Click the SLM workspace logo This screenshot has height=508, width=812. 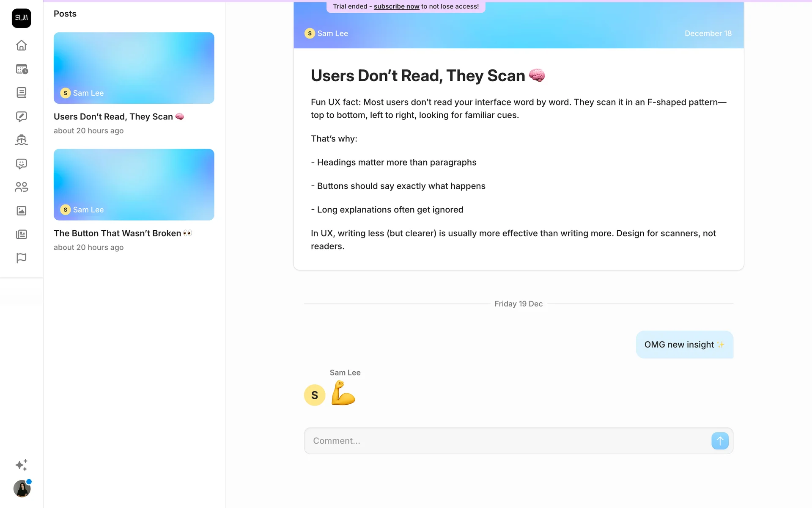coord(21,18)
